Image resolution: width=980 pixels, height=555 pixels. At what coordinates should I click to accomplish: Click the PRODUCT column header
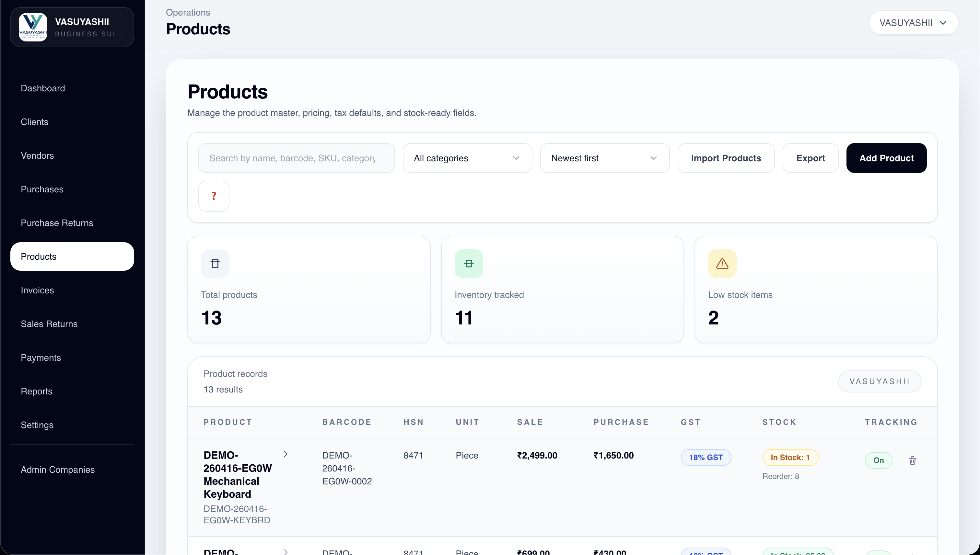[228, 422]
